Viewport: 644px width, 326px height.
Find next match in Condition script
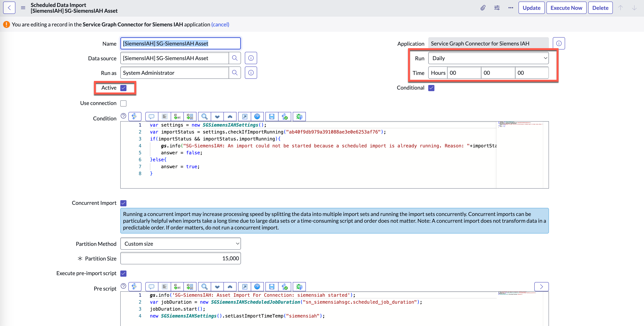click(x=217, y=117)
